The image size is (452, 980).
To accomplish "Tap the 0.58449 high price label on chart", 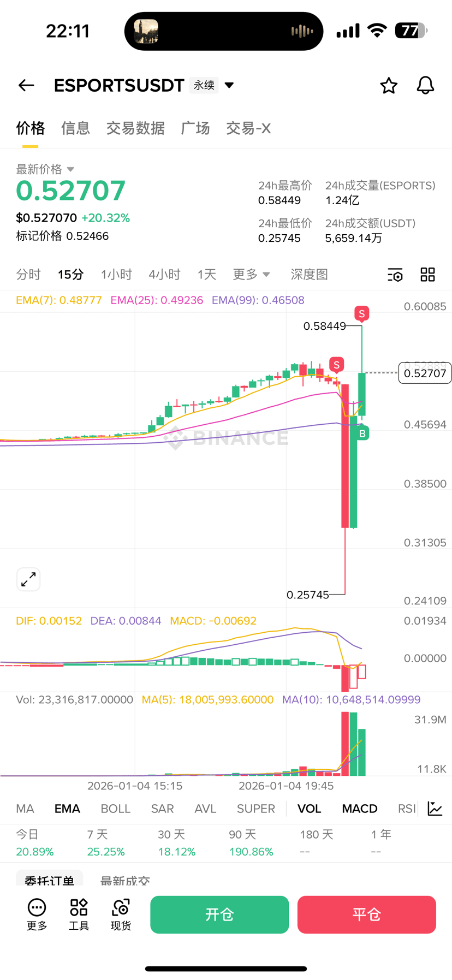I will pyautogui.click(x=324, y=326).
